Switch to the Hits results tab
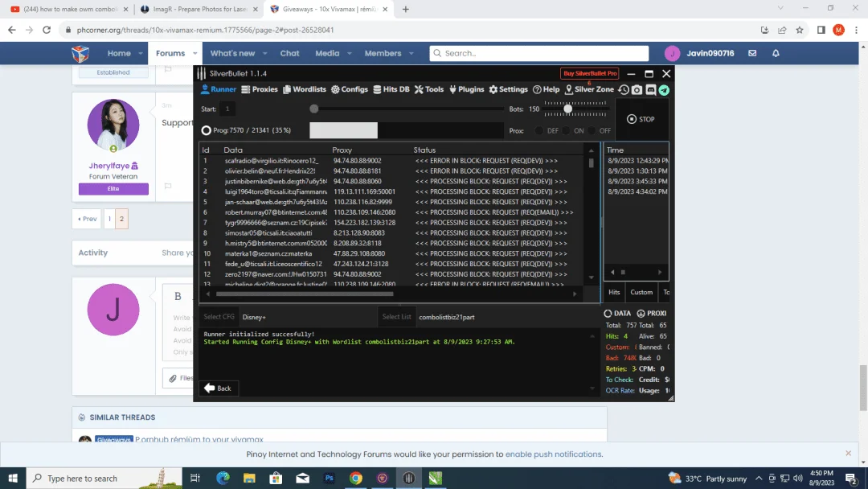868x489 pixels. click(x=614, y=292)
